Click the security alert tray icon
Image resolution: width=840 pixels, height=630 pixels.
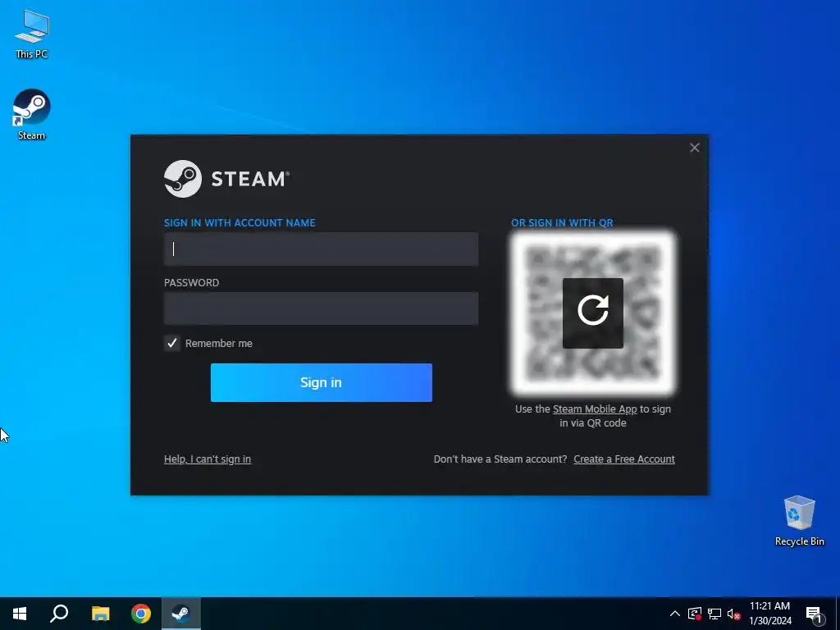[695, 614]
